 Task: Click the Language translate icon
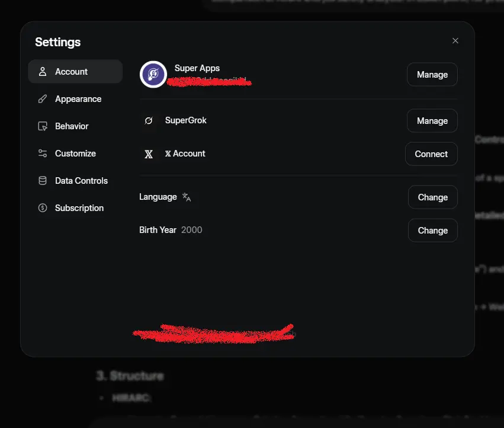(187, 197)
